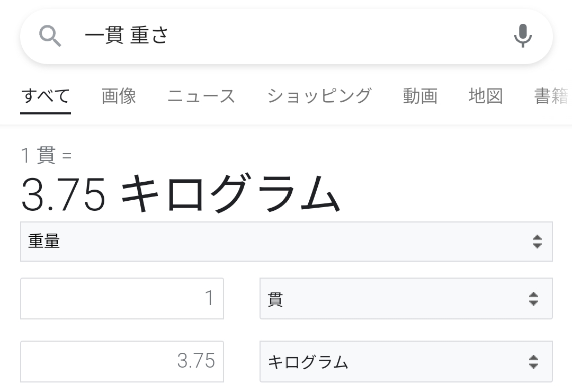The width and height of the screenshot is (572, 392).
Task: Switch to the 画像 tab
Action: coord(119,96)
